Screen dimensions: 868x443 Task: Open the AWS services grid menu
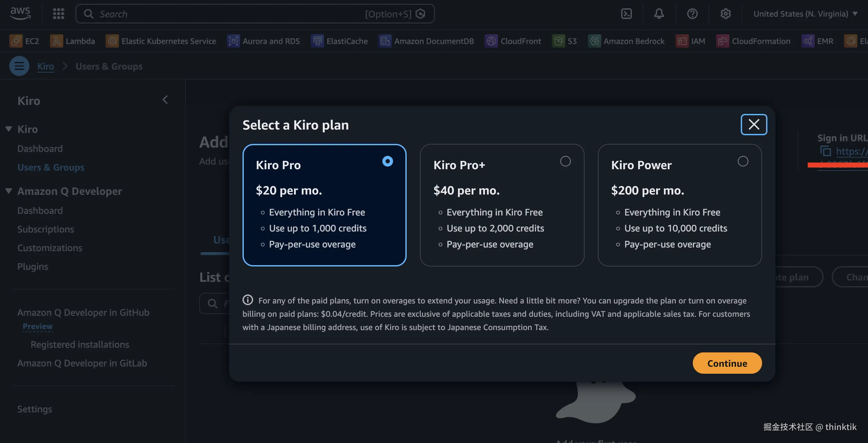point(58,14)
